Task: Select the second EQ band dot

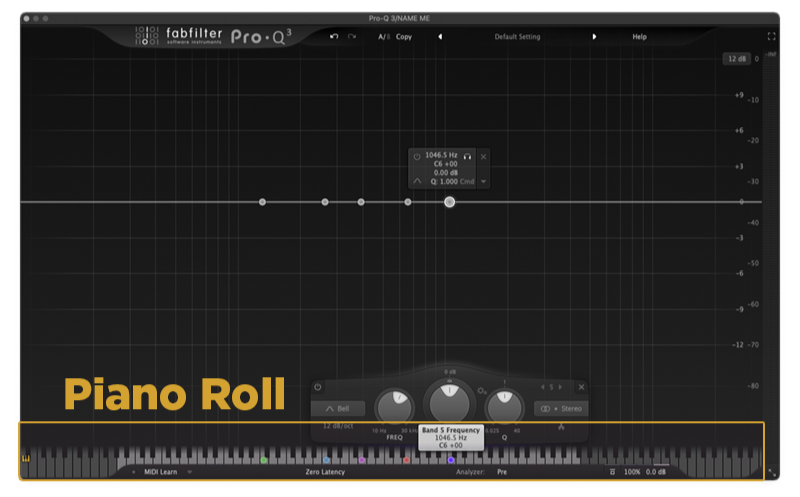Action: (325, 202)
